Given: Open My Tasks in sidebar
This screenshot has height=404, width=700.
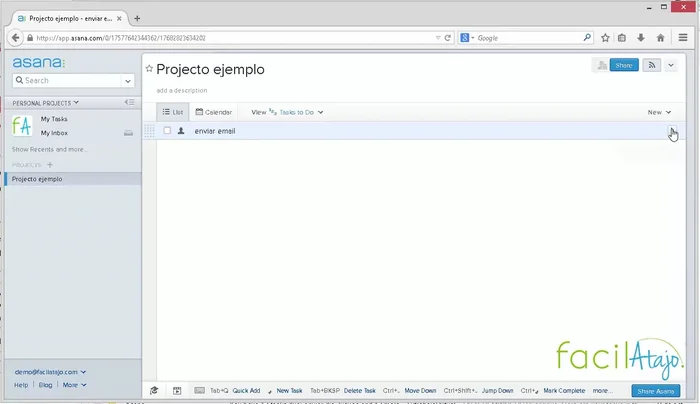Looking at the screenshot, I should click(54, 119).
